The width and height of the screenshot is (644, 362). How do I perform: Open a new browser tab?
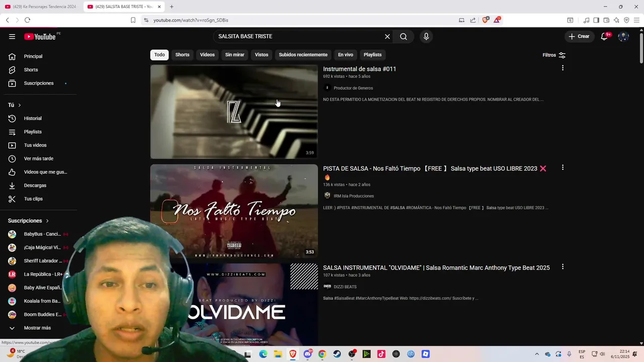(172, 7)
